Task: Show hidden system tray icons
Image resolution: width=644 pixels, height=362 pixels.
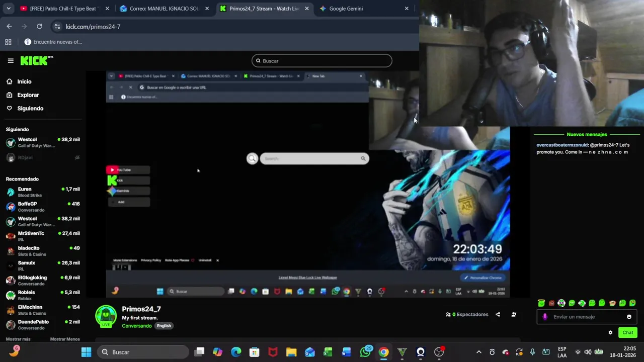Action: point(478,352)
